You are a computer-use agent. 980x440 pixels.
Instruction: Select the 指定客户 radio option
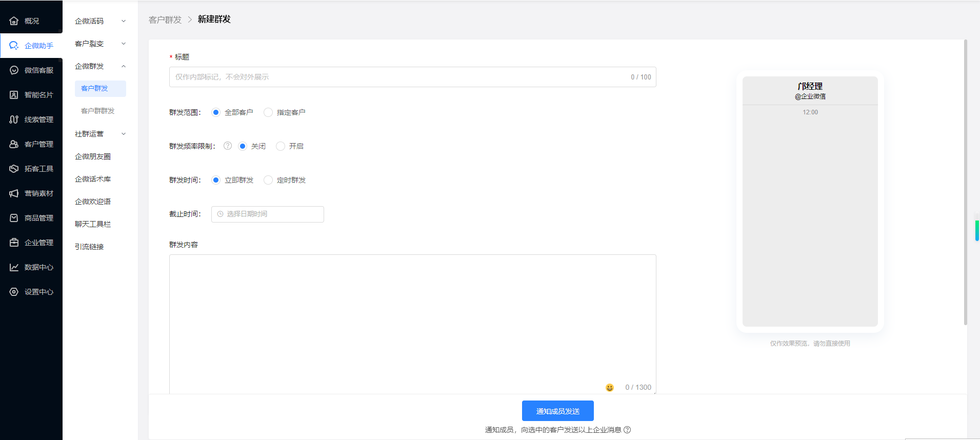click(x=268, y=112)
